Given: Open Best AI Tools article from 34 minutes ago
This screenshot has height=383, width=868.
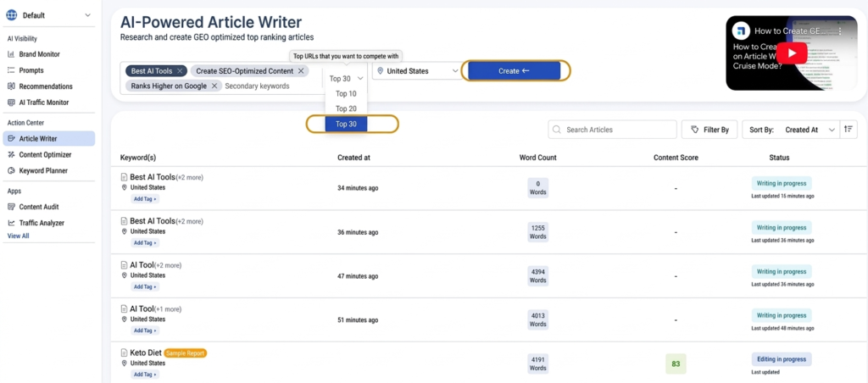Looking at the screenshot, I should pos(153,177).
